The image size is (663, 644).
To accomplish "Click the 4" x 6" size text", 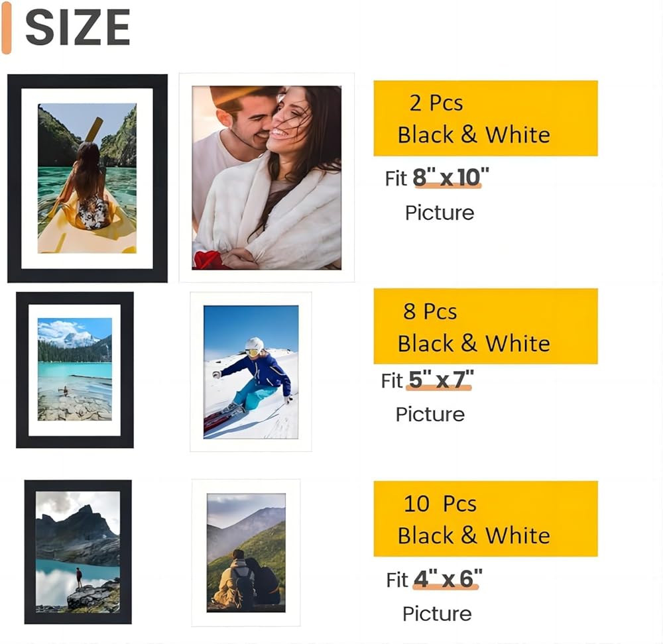I will click(446, 580).
